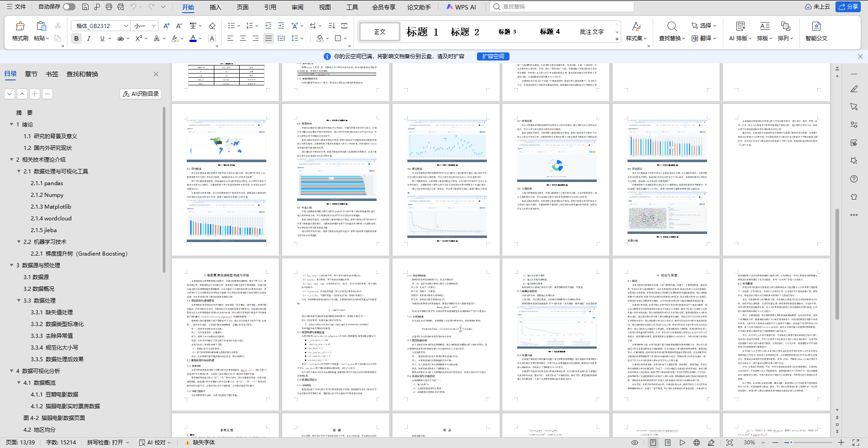Click the 扩容空间 button

[493, 56]
